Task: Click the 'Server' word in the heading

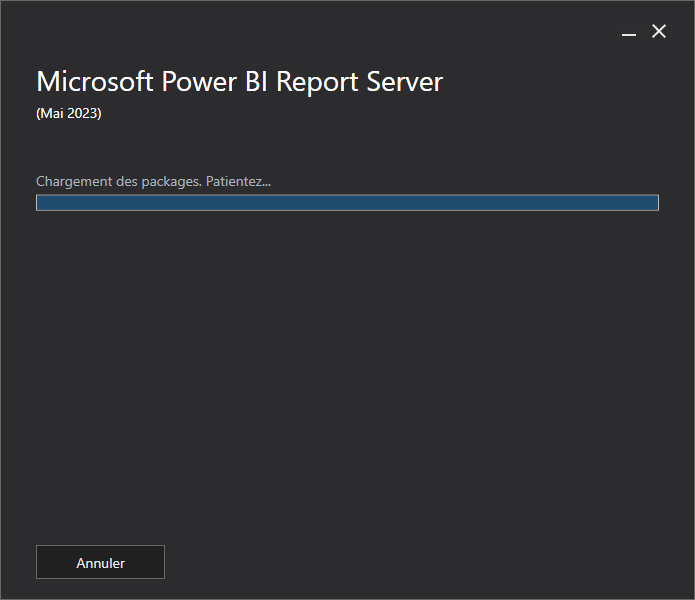Action: pos(405,82)
